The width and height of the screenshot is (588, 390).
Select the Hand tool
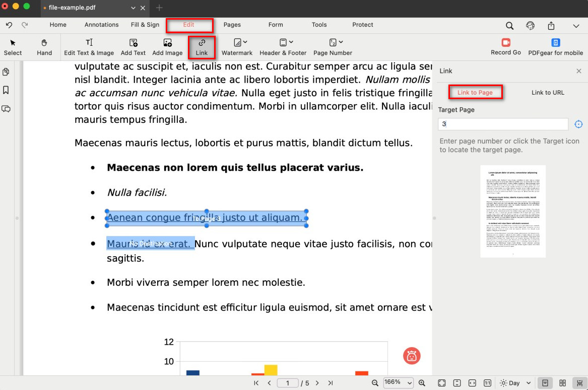click(x=44, y=47)
